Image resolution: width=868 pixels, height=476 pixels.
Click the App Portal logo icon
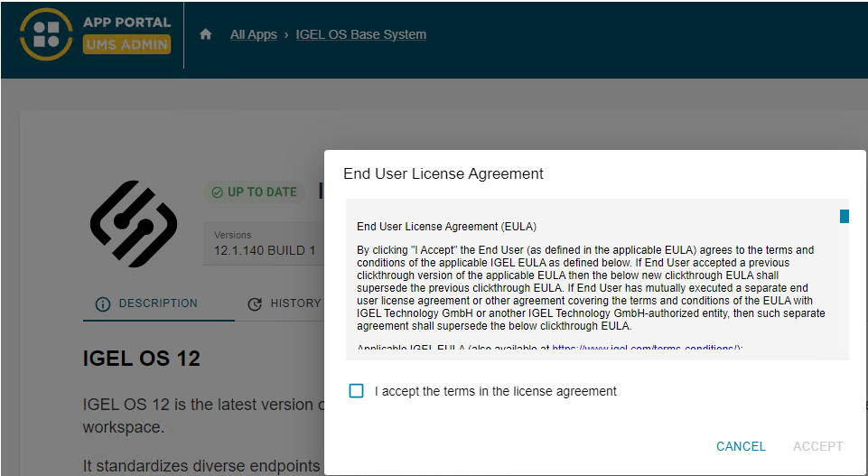[x=46, y=34]
